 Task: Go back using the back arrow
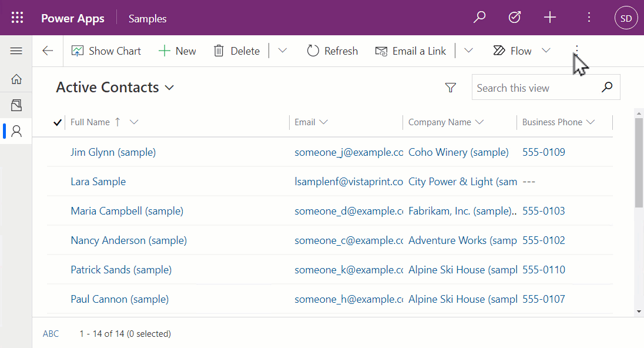click(48, 51)
